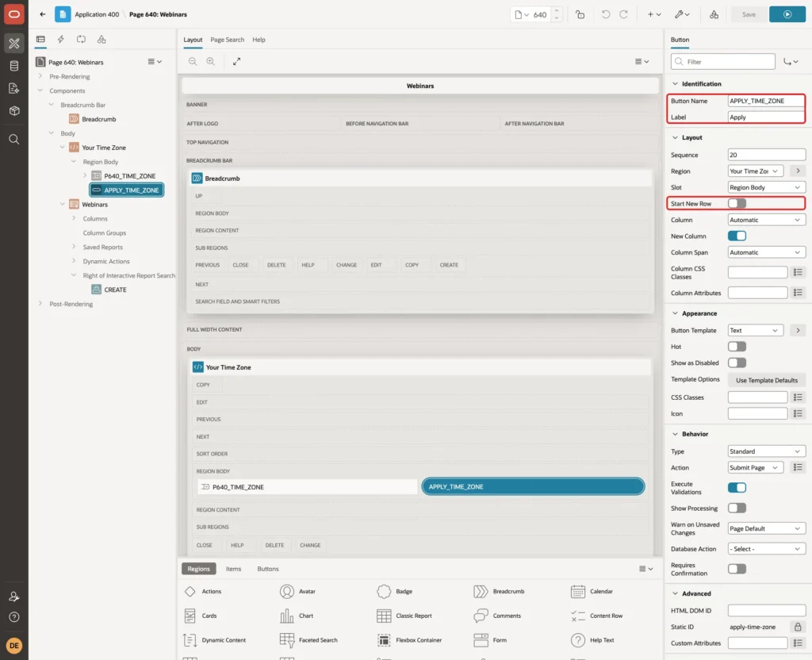Screen dimensions: 812x660
Task: Open the Help tab
Action: 259,40
